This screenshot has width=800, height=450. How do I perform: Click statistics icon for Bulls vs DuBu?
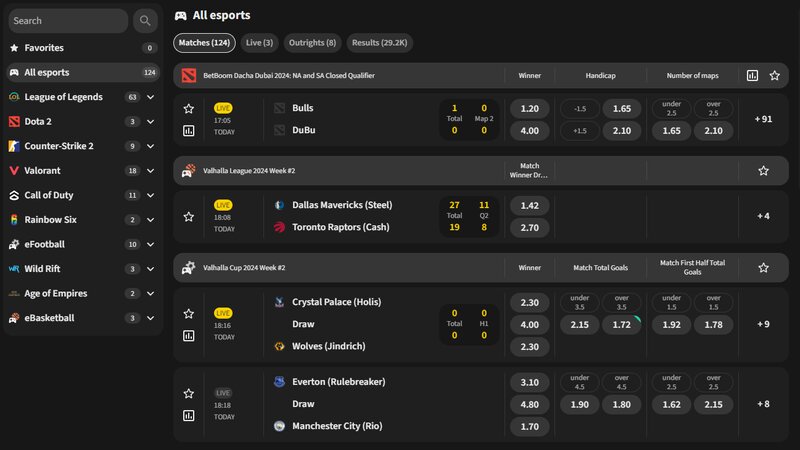(188, 130)
